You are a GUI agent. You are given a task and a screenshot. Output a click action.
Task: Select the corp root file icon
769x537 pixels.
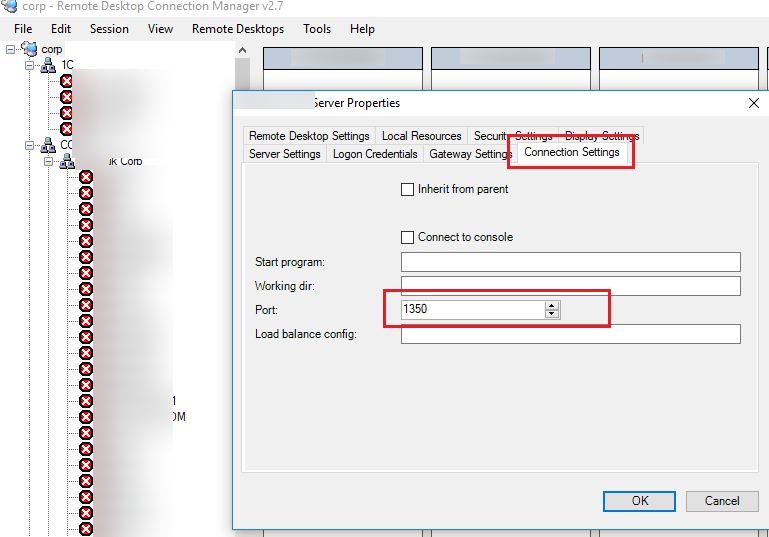[x=29, y=49]
